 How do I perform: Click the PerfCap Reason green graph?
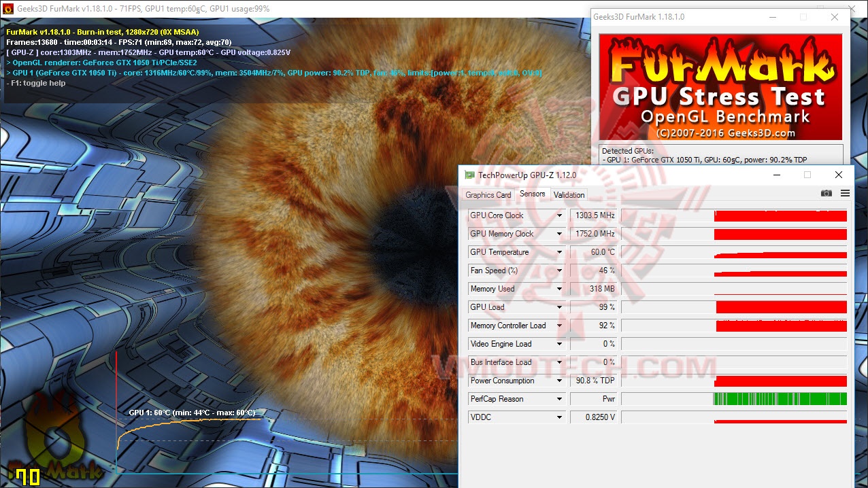tap(735, 399)
